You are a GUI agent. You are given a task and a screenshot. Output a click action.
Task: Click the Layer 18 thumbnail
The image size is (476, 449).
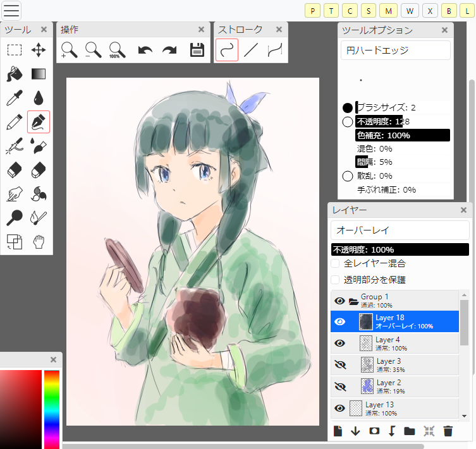click(366, 321)
